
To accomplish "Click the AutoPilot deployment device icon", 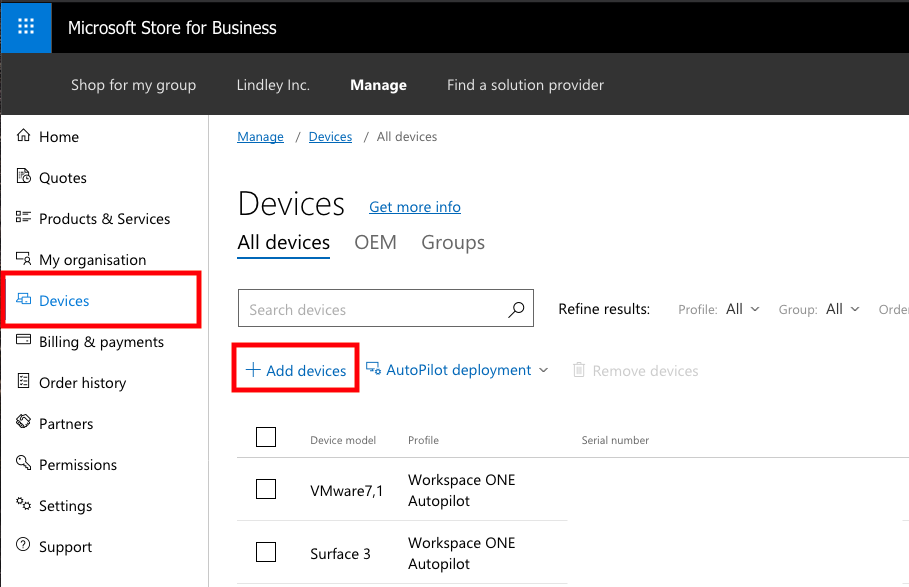I will pos(373,369).
